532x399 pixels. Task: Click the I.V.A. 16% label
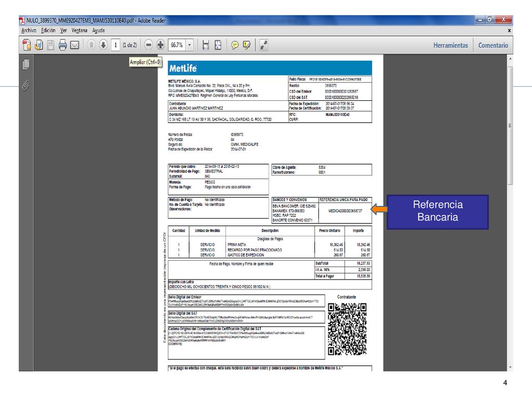(322, 270)
